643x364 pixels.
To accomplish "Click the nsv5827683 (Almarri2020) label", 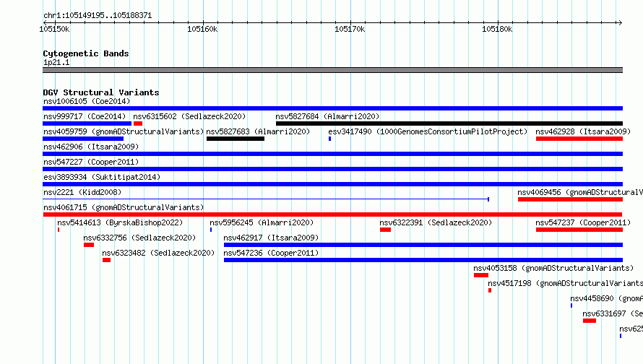I will click(x=258, y=131).
